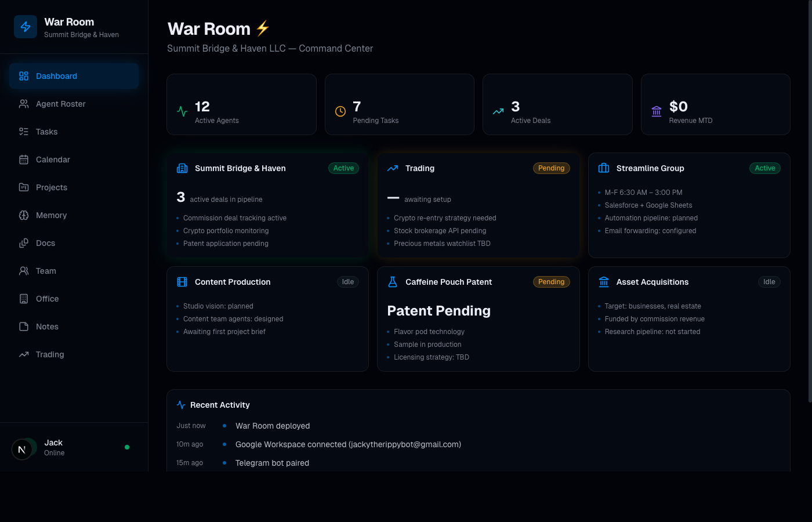Click the Trading card chart icon
Image resolution: width=812 pixels, height=522 pixels.
(x=393, y=168)
